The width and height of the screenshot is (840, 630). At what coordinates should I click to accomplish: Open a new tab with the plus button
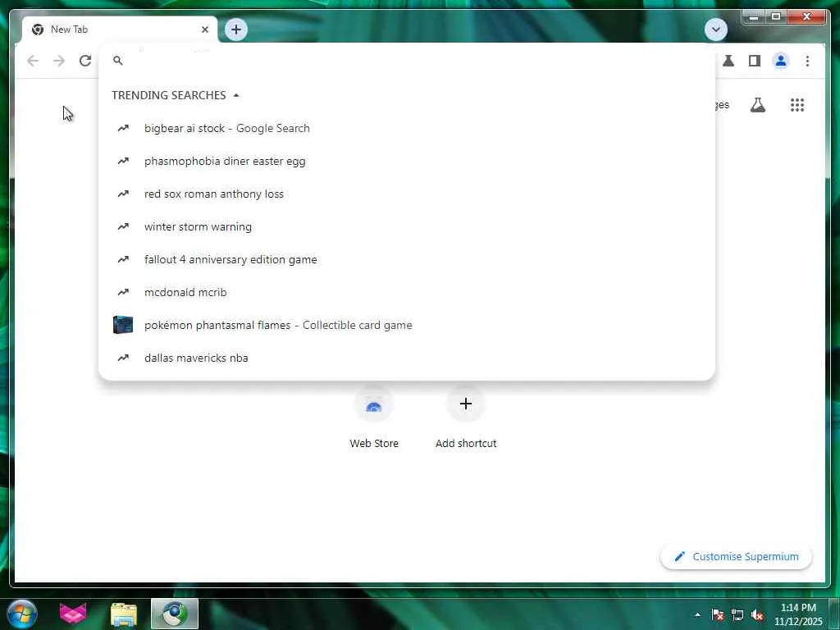236,30
